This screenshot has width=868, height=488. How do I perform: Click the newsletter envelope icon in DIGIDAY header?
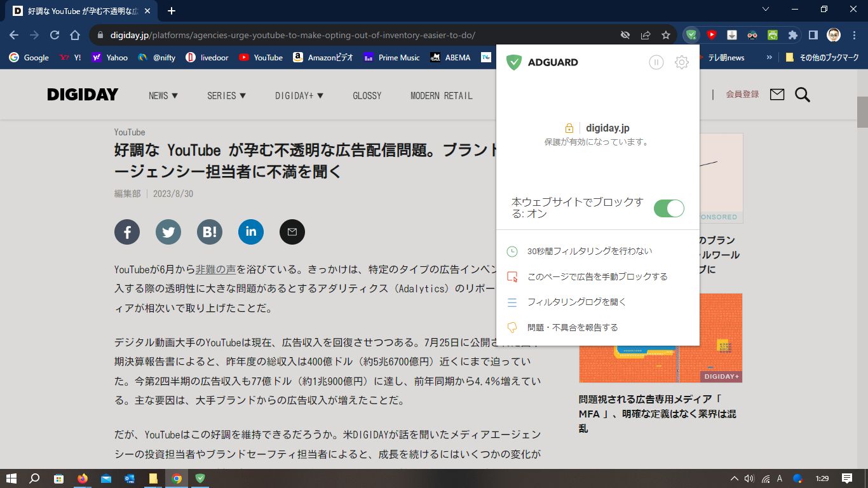click(776, 94)
